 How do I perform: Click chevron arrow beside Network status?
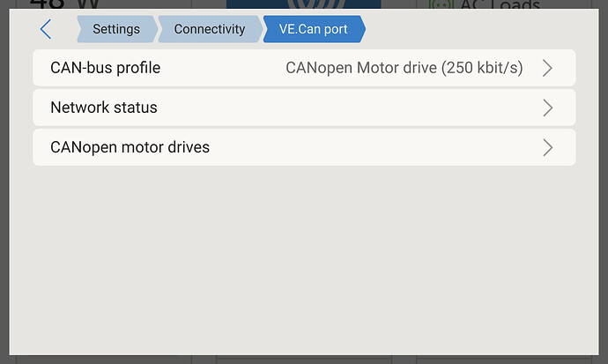click(x=547, y=108)
